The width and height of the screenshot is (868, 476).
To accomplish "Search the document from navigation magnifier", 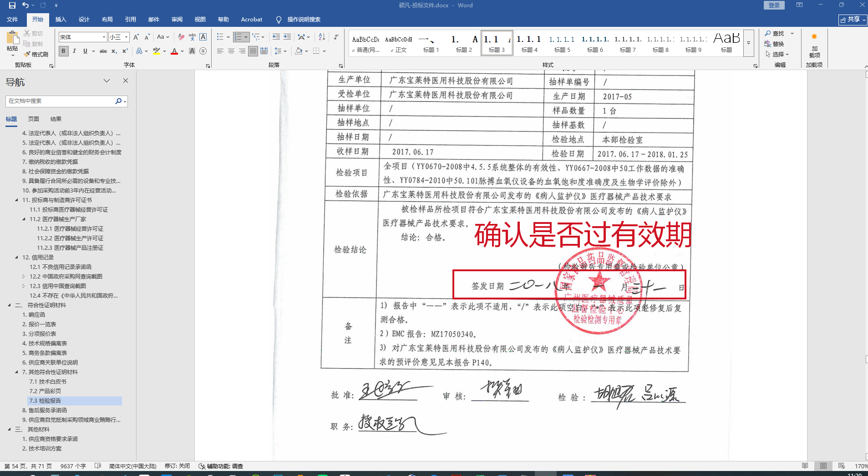I will coord(118,101).
